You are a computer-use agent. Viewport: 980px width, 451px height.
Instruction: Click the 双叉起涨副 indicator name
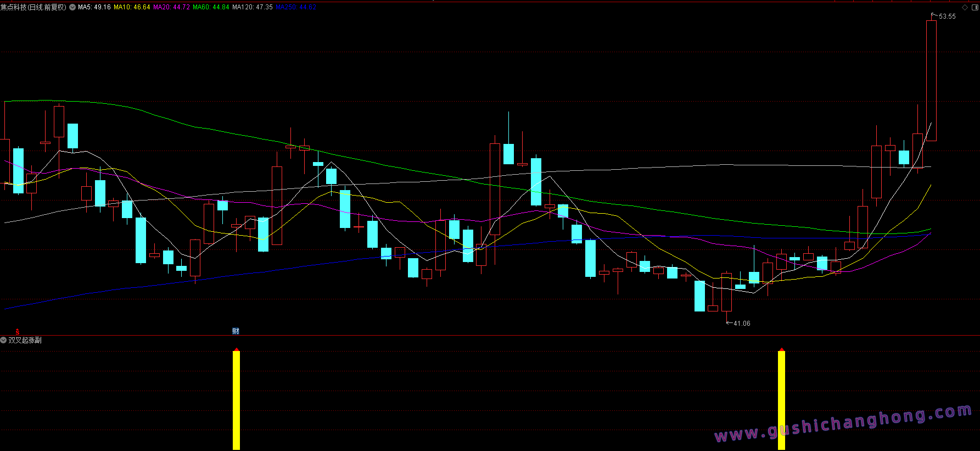[x=25, y=340]
